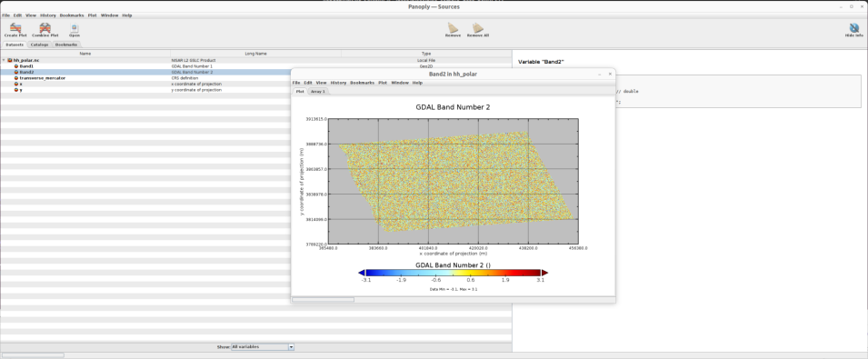868x359 pixels.
Task: Open the History menu in Sources window
Action: (48, 15)
